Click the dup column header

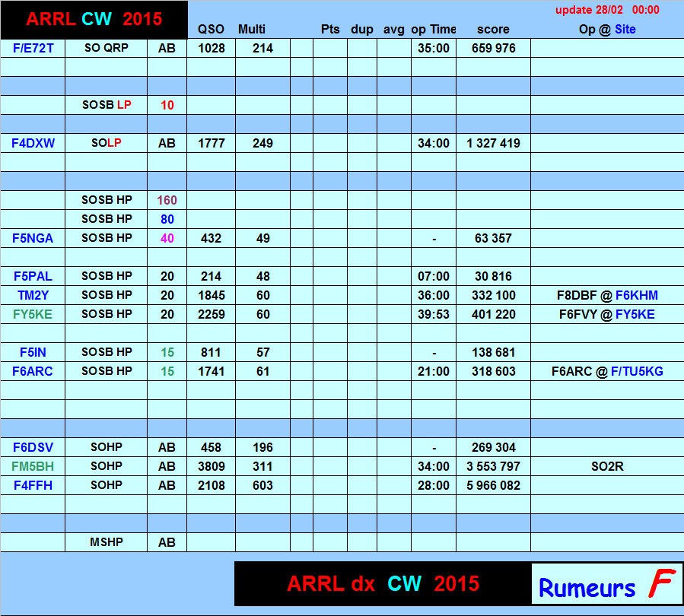pyautogui.click(x=362, y=29)
